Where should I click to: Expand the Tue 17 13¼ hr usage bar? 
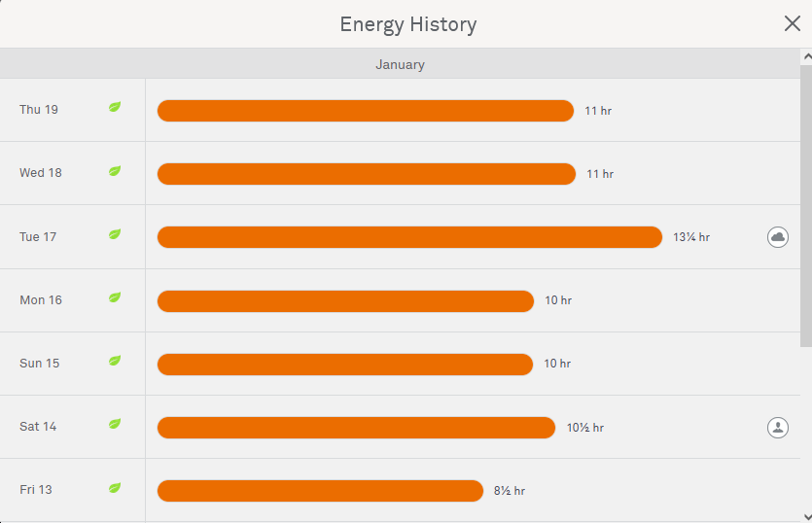click(409, 237)
